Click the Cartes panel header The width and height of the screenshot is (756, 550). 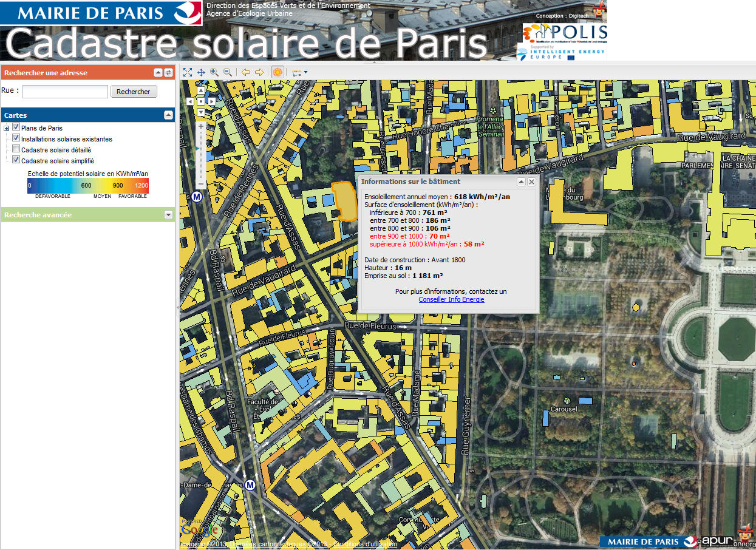[x=88, y=115]
